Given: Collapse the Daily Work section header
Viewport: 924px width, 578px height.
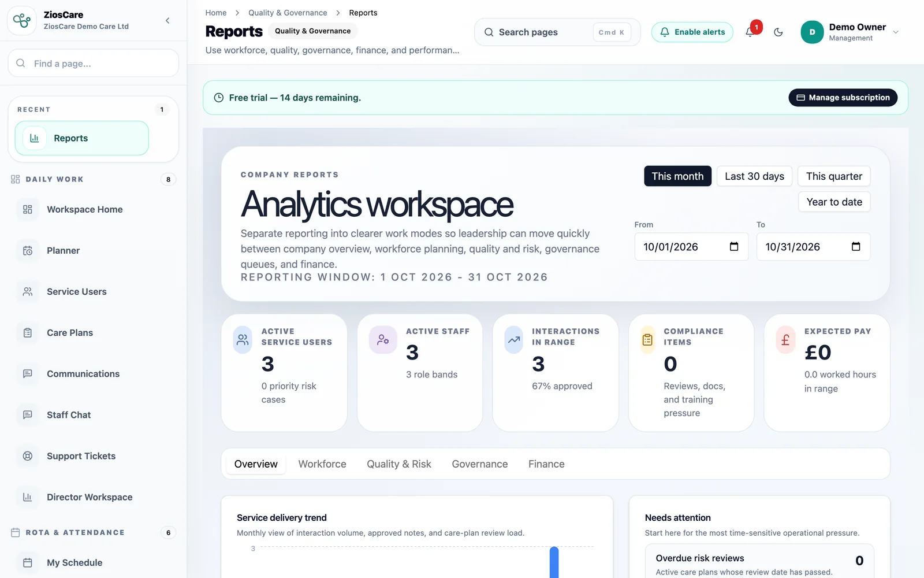Looking at the screenshot, I should coord(93,179).
